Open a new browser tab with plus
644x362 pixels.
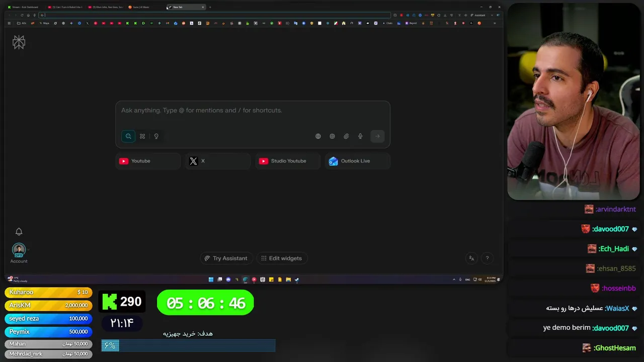[x=210, y=7]
